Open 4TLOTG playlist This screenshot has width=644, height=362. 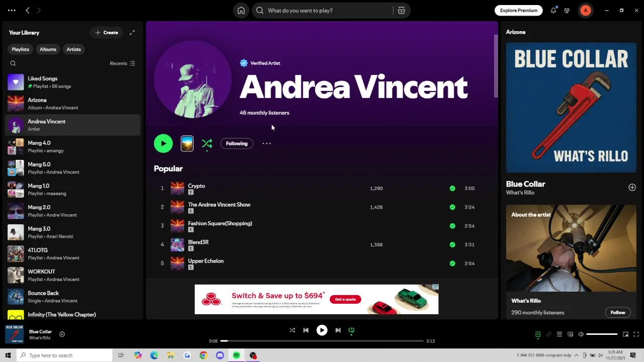[x=73, y=254]
